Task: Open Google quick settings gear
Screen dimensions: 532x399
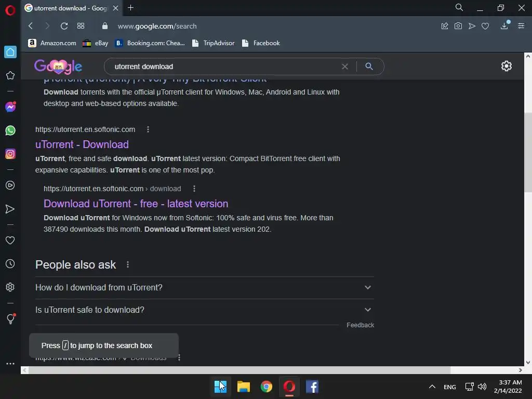Action: tap(506, 66)
